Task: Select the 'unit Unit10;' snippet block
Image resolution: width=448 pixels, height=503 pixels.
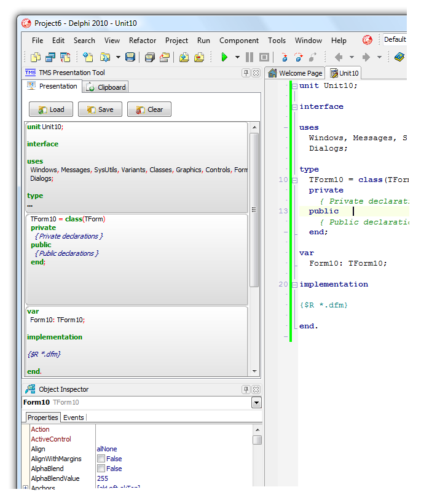Action: coord(137,167)
